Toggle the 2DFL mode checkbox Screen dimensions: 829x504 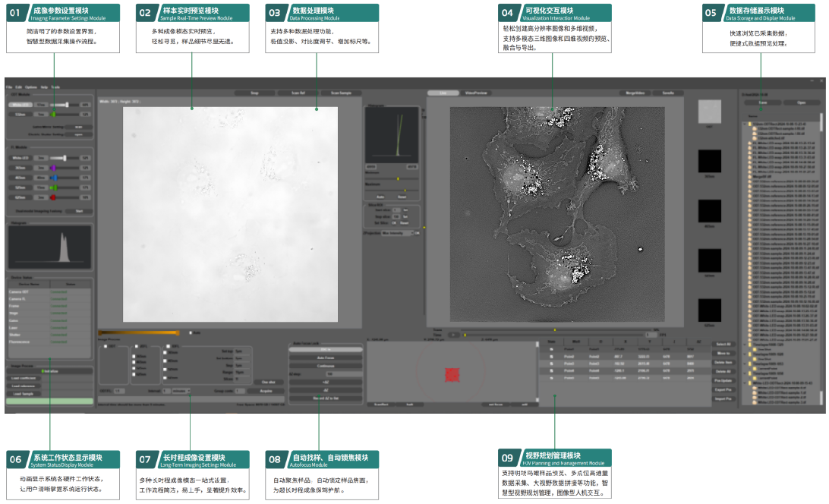(x=135, y=346)
